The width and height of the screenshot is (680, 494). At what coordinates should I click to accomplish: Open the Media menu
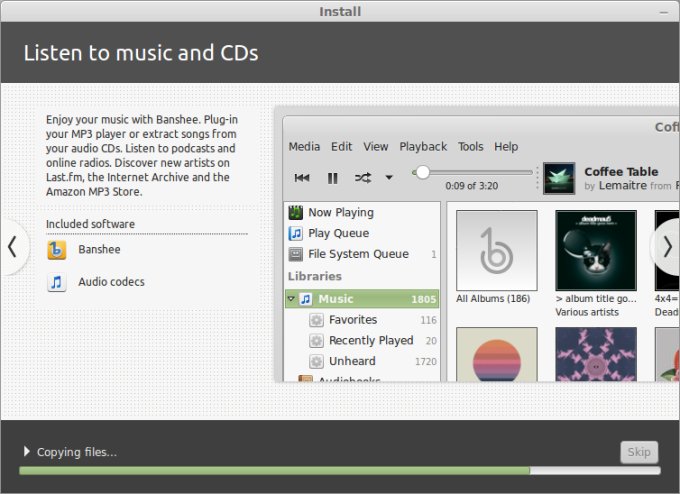304,146
